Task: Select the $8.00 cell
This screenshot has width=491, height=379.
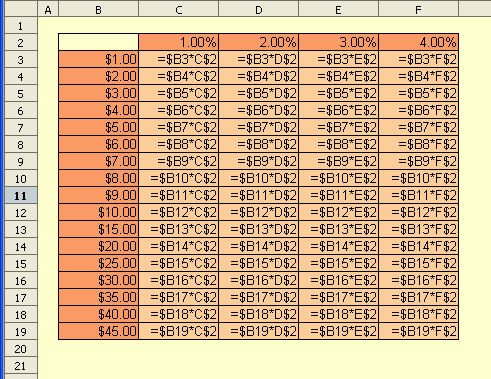Action: (x=98, y=178)
